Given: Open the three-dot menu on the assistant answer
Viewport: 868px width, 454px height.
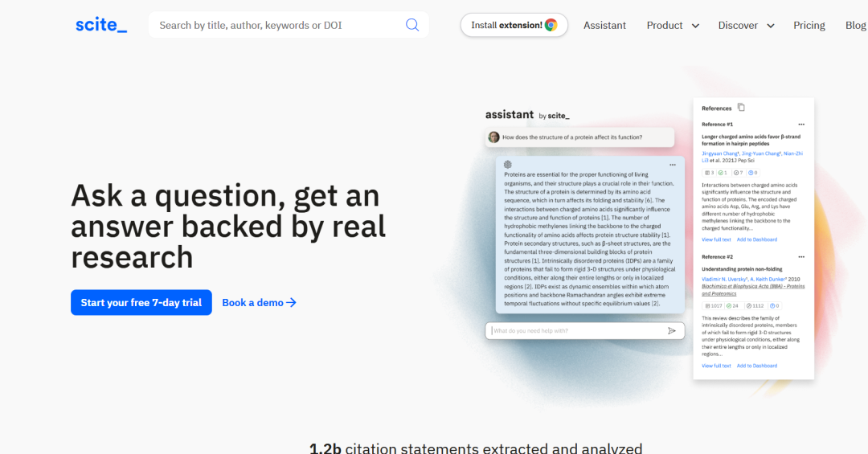Looking at the screenshot, I should pyautogui.click(x=672, y=165).
